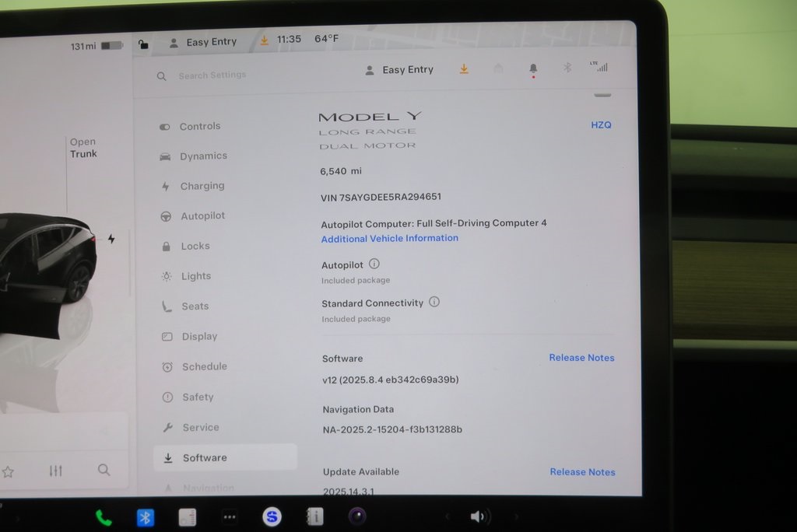Viewport: 797px width, 532px height.
Task: Tap Easy Entry profile in settings header
Action: [399, 70]
